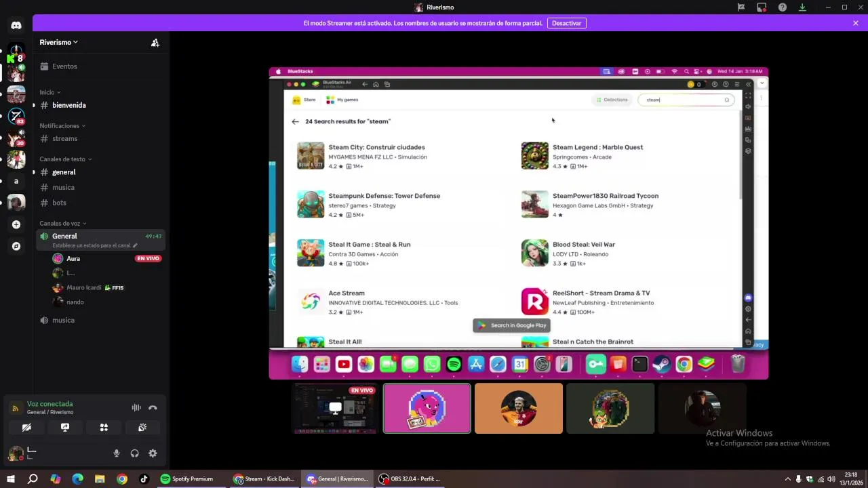This screenshot has height=488, width=868.
Task: Open own user avatar panel
Action: click(16, 453)
